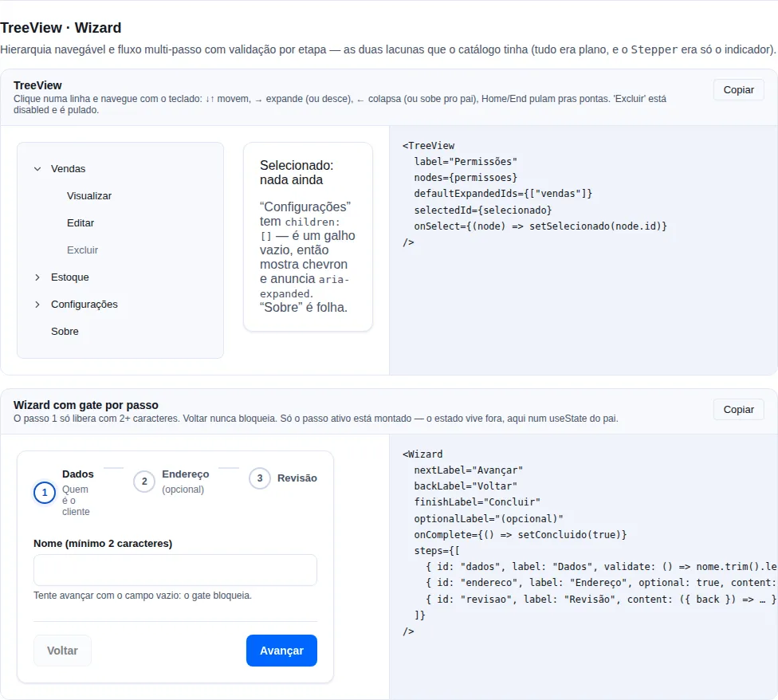The height and width of the screenshot is (700, 778).
Task: Click the step 3 circle for Revisão
Action: pyautogui.click(x=260, y=478)
